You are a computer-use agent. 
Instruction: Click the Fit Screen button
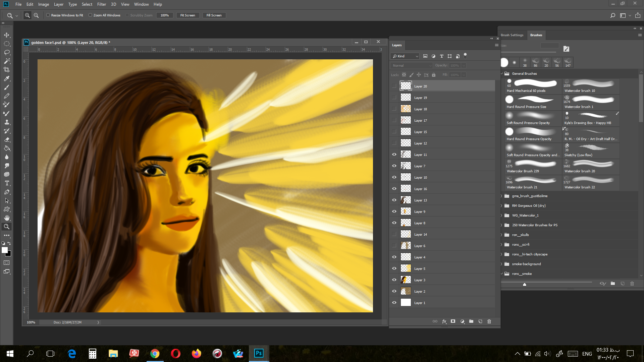(x=187, y=15)
